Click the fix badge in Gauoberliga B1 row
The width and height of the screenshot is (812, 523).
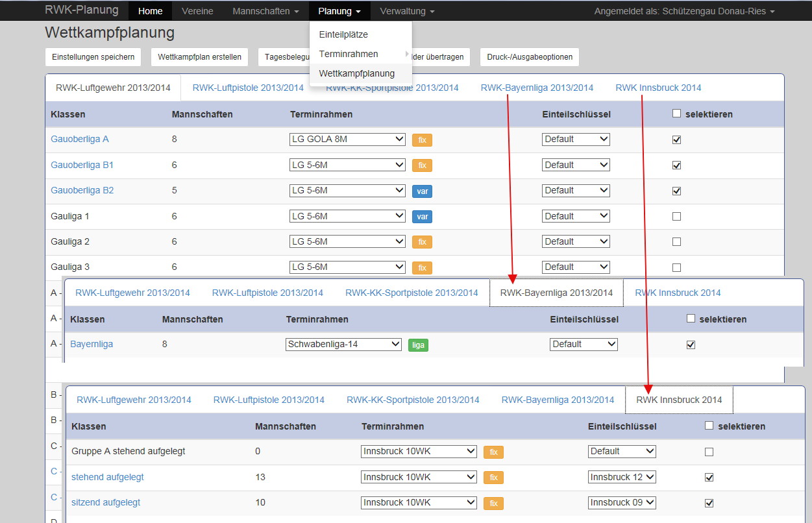tap(422, 165)
